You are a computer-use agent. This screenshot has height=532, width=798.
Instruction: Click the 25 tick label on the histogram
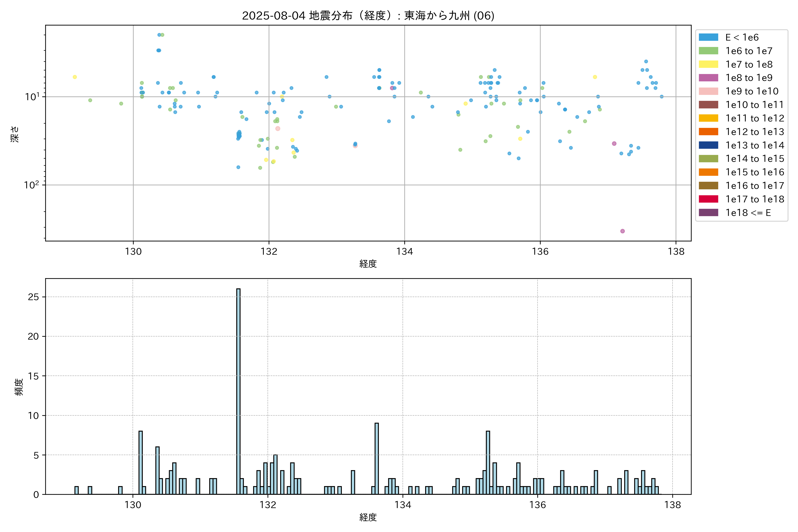coord(34,297)
